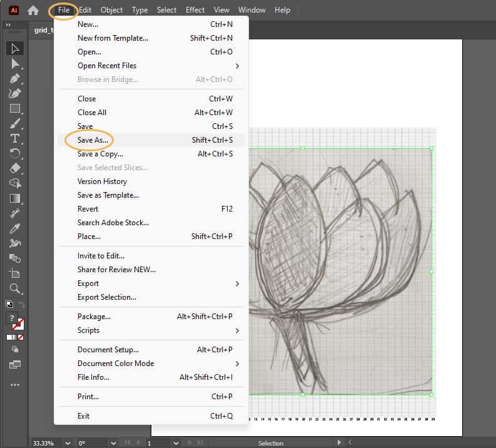
Task: Swap fill and stroke colors
Action: point(23,304)
